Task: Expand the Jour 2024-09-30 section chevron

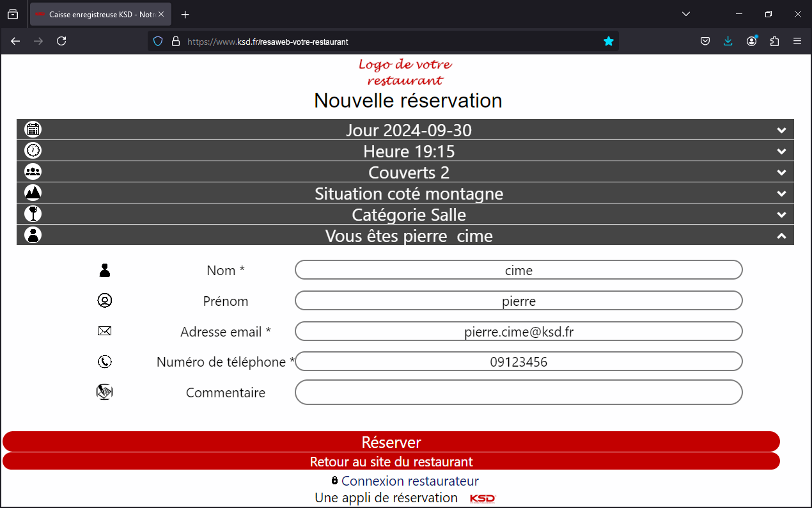Action: click(781, 130)
